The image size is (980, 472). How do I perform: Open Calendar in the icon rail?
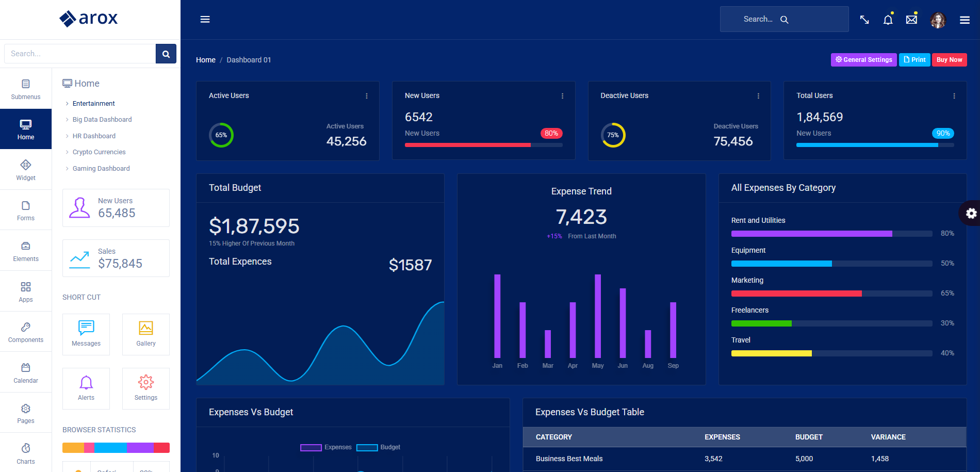click(26, 372)
